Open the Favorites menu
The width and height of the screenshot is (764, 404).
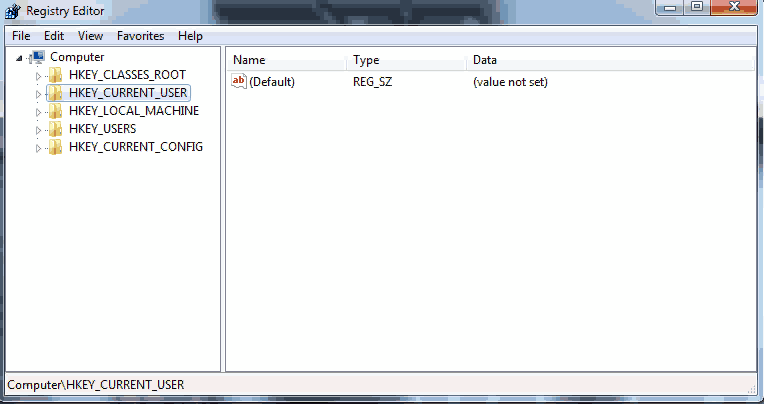pos(140,36)
